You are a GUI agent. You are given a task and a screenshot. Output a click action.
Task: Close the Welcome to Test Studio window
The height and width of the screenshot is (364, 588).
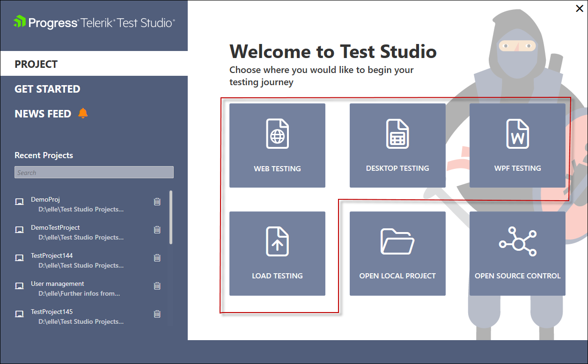[x=580, y=8]
